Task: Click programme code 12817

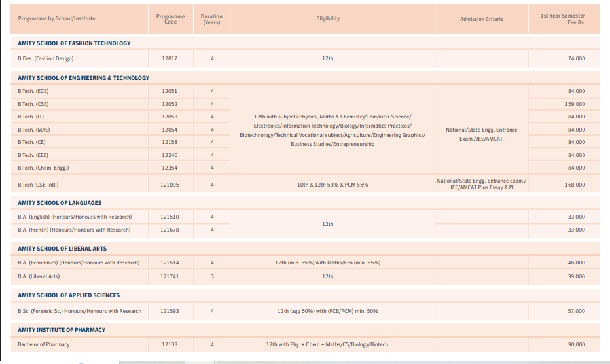Action: 170,58
